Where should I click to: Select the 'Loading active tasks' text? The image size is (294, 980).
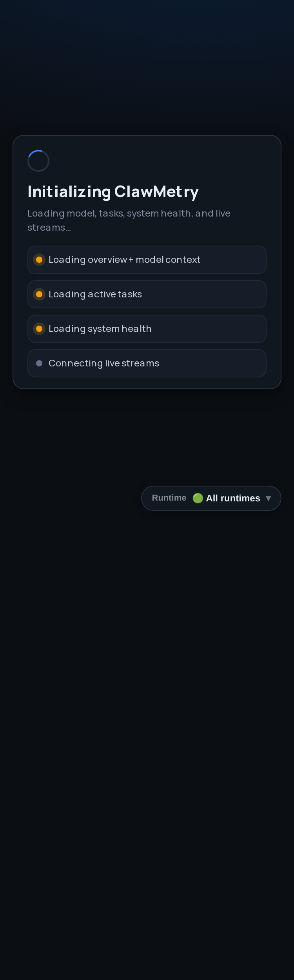tap(95, 294)
